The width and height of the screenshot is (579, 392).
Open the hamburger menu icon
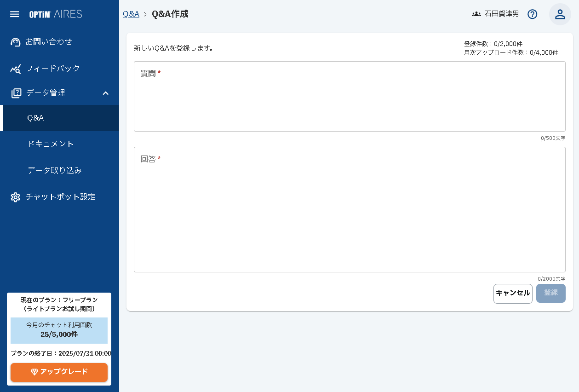point(15,14)
